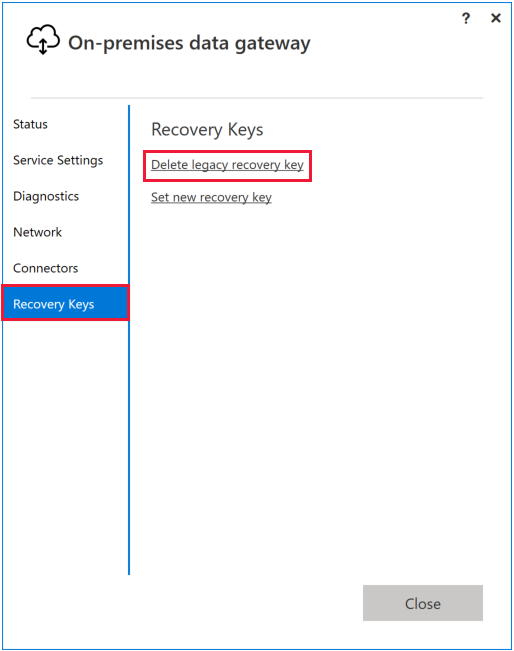Click the Recovery Keys page heading
Image resolution: width=514 pixels, height=651 pixels.
coord(207,130)
